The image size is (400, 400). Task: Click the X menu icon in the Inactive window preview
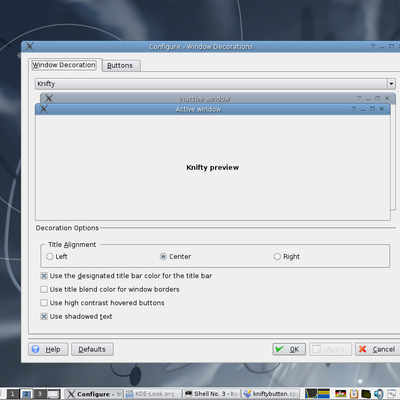point(49,98)
